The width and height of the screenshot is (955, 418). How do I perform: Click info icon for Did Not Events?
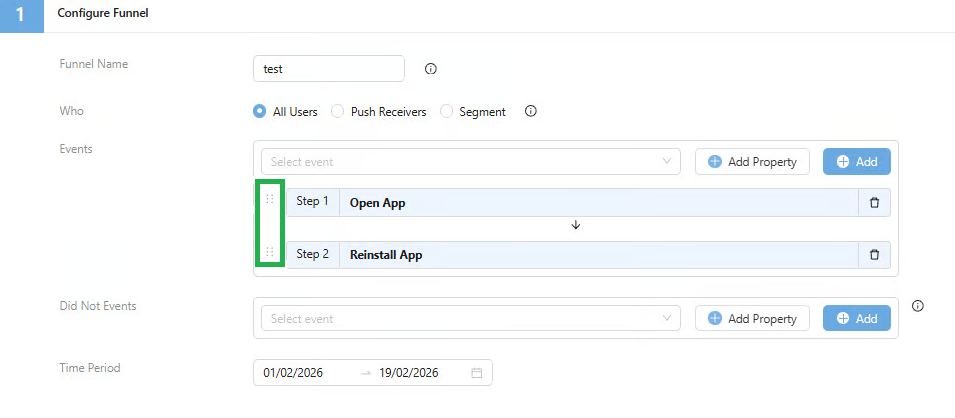918,306
